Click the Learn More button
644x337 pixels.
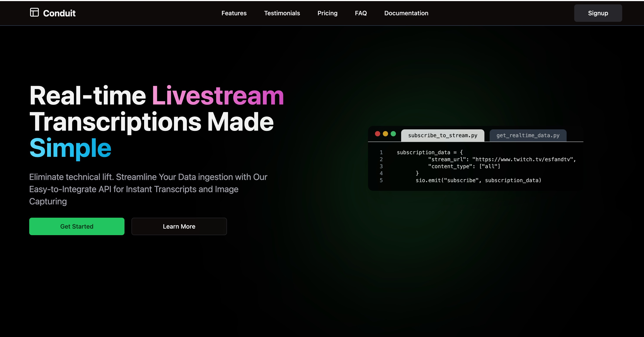pos(179,226)
